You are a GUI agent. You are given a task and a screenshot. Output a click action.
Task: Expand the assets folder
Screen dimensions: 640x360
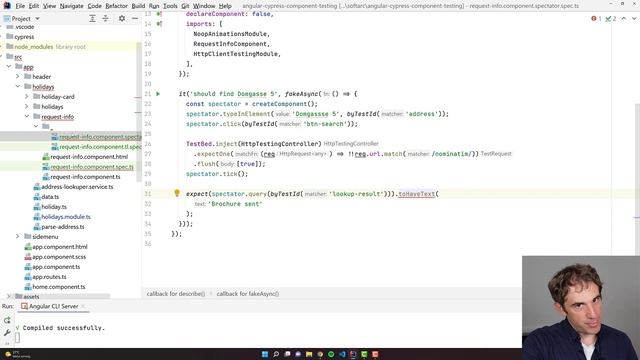click(9, 296)
